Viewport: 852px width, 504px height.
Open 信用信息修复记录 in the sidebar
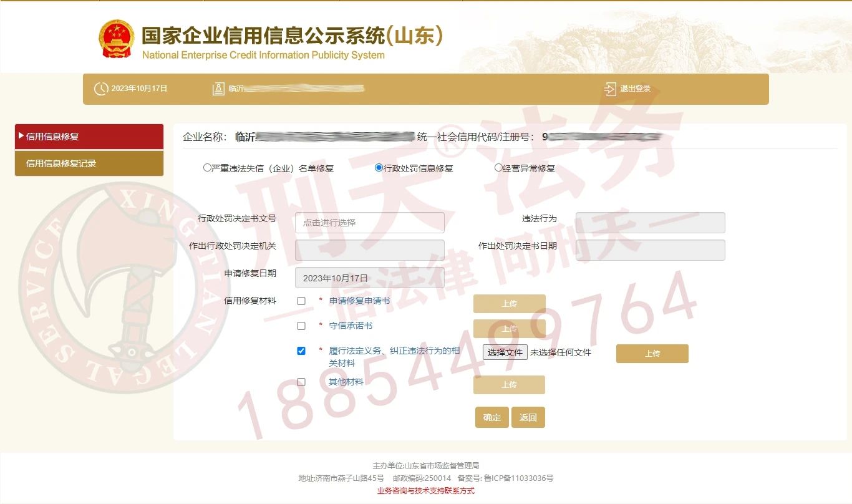[x=89, y=163]
